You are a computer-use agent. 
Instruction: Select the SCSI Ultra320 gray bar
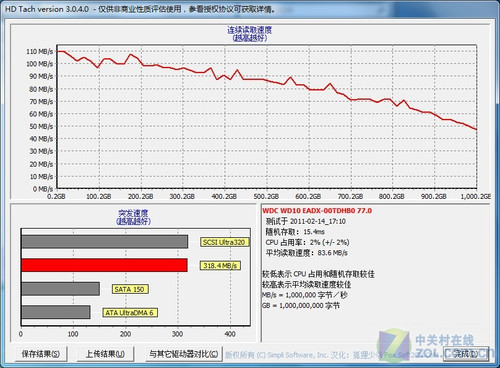(x=105, y=242)
